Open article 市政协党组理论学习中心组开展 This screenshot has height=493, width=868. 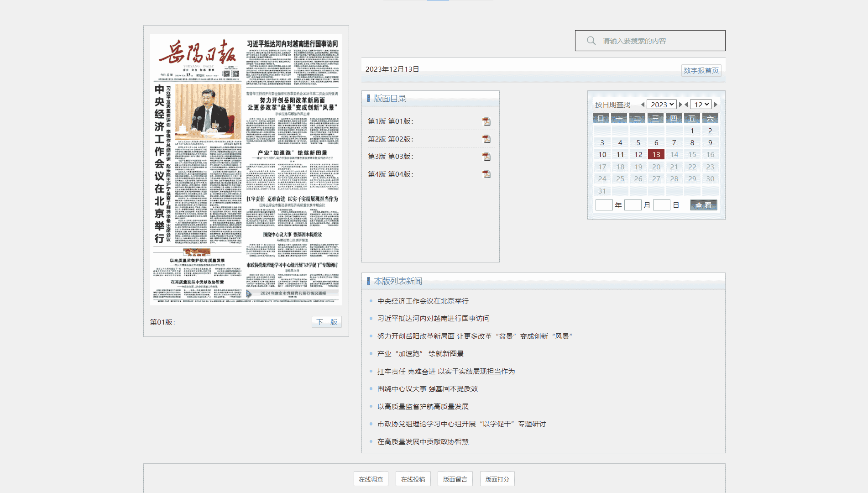[461, 424]
